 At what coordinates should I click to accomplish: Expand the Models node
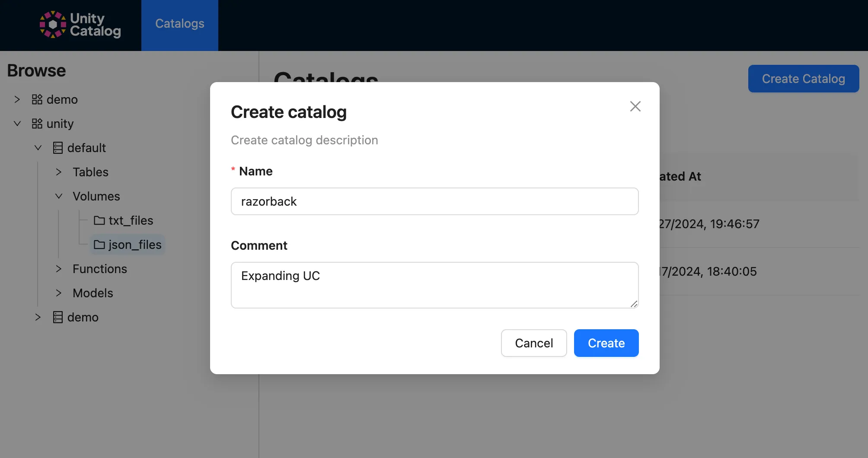59,293
